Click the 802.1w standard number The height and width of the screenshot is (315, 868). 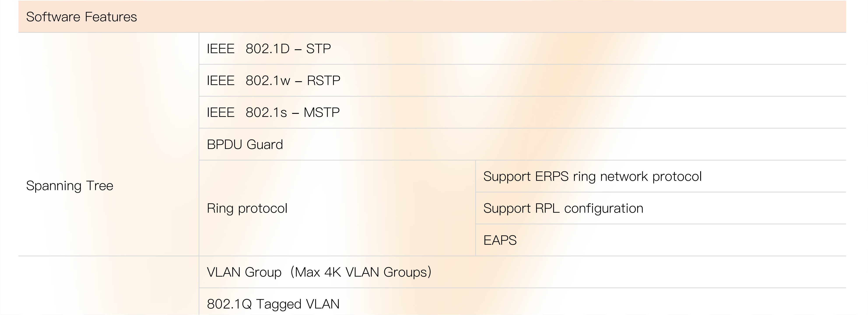268,81
